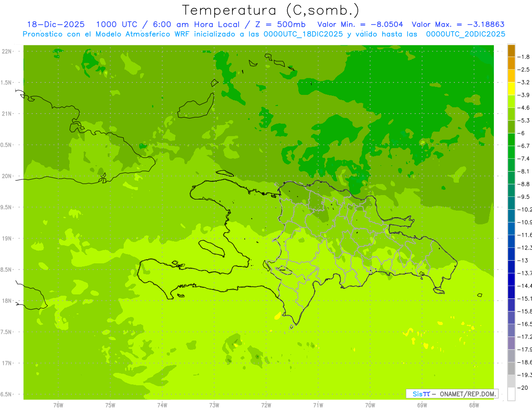
Task: Click the initialization text '0000UTC_18DIC2025'
Action: point(303,34)
